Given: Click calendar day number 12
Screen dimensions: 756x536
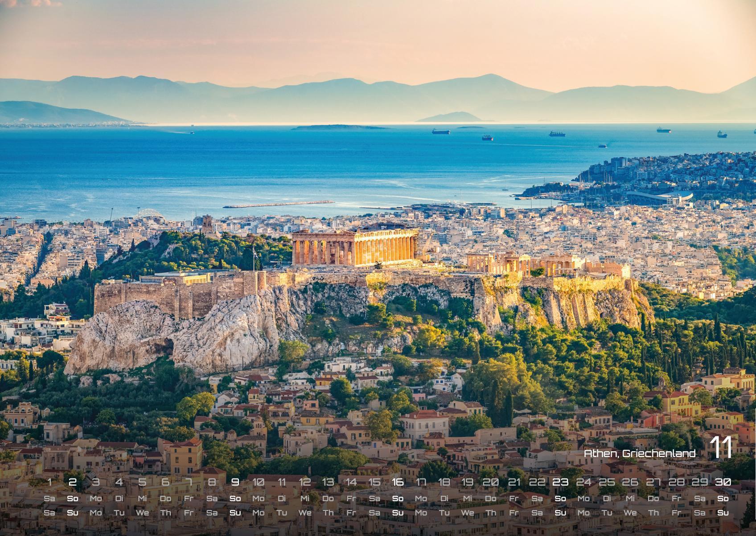Looking at the screenshot, I should 305,482.
